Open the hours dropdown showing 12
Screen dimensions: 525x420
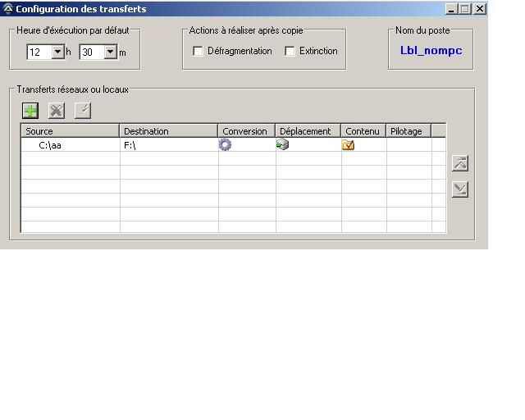tap(58, 52)
